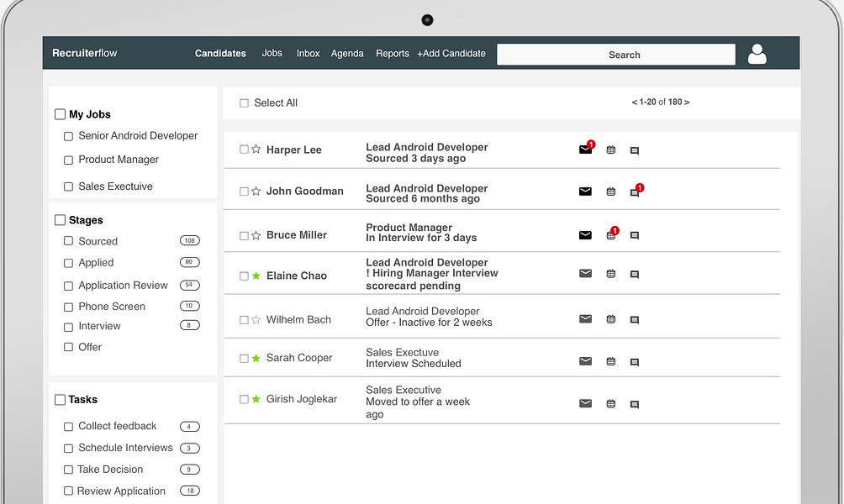Open the Jobs tab

pyautogui.click(x=272, y=53)
